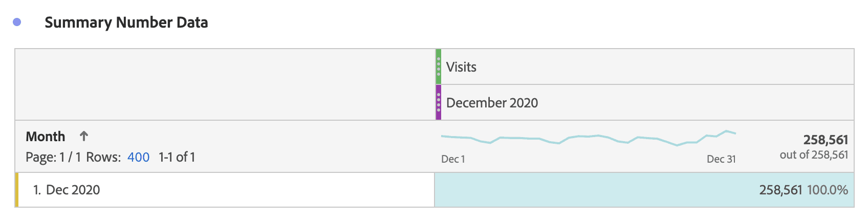Click the bold 258,561 column total
This screenshot has height=222, width=868.
826,140
